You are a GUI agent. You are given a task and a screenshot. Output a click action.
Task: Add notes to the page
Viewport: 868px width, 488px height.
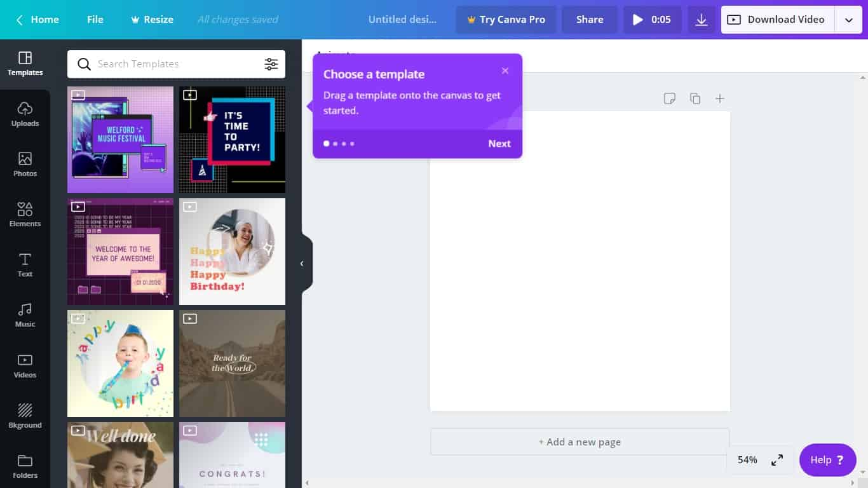click(669, 98)
